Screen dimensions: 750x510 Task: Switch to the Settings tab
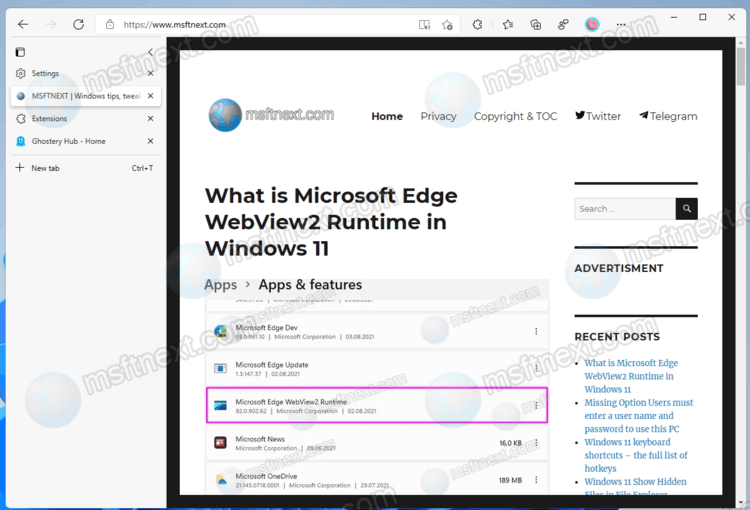(x=86, y=73)
